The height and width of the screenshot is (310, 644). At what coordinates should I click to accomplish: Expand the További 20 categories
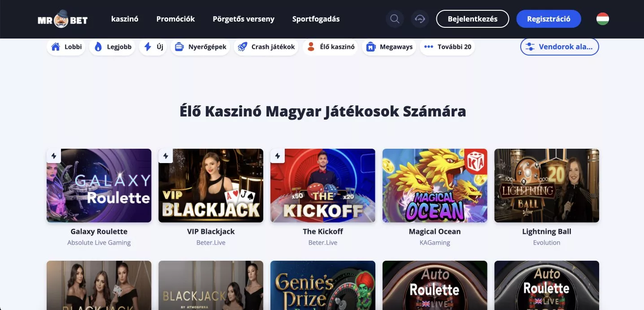(x=447, y=47)
